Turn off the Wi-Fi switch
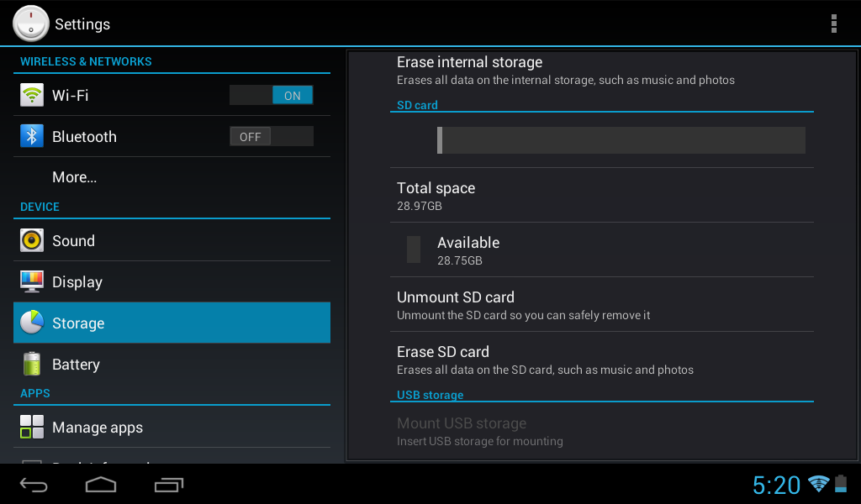861x504 pixels. click(x=272, y=96)
